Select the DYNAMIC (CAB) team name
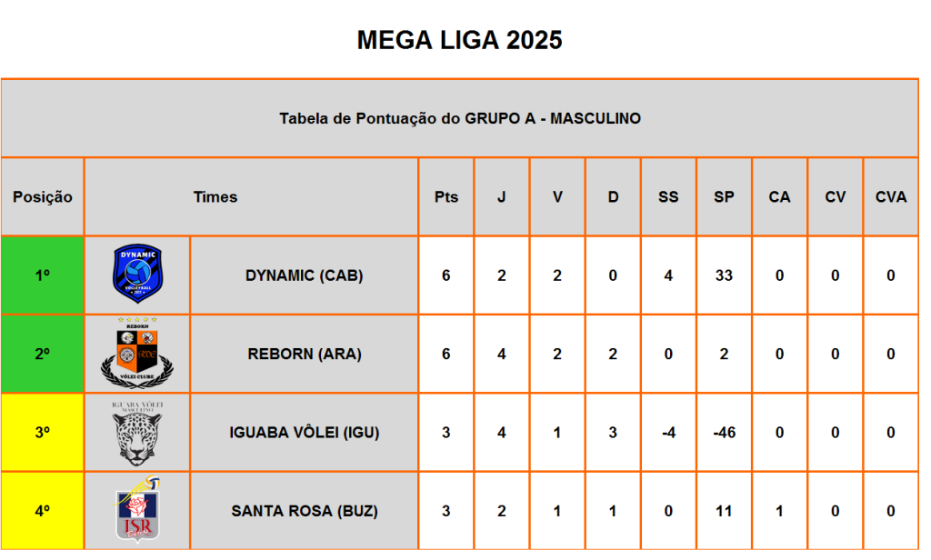Viewport: 931px width, 560px height. (304, 275)
